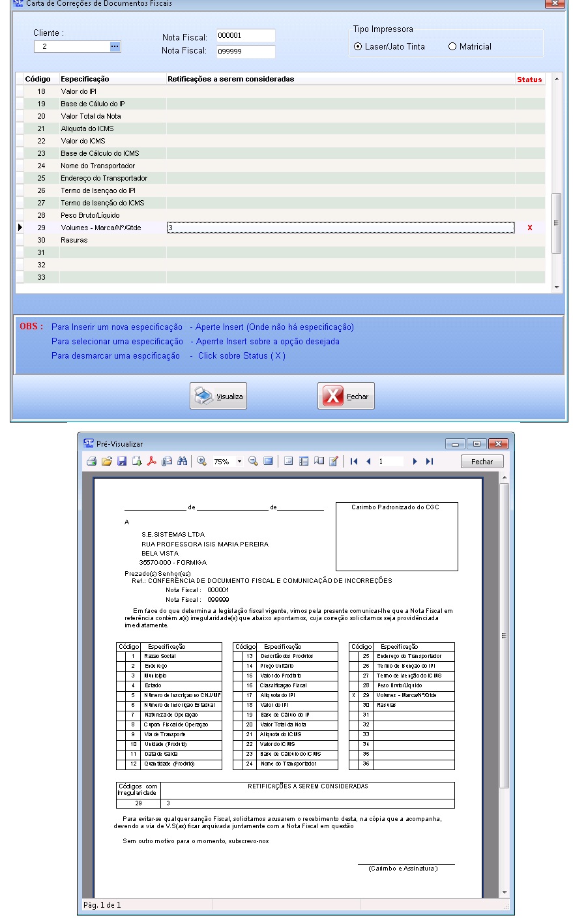This screenshot has height=924, width=573.
Task: Select the Matricial printer option
Action: pyautogui.click(x=452, y=47)
